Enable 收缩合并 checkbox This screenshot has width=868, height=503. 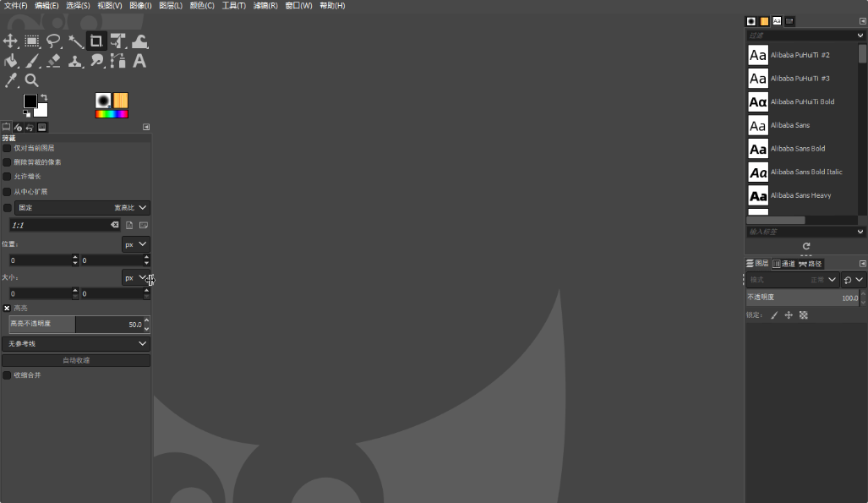pyautogui.click(x=7, y=375)
